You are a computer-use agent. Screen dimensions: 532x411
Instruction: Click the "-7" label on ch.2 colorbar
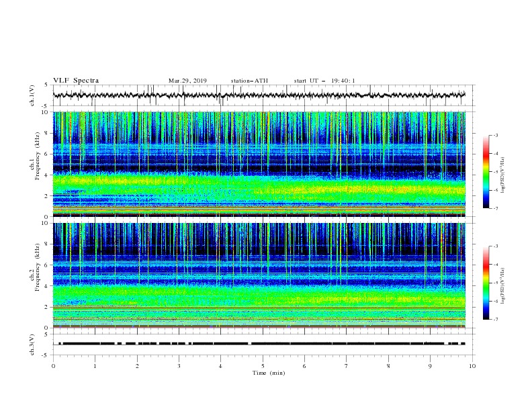[495, 320]
